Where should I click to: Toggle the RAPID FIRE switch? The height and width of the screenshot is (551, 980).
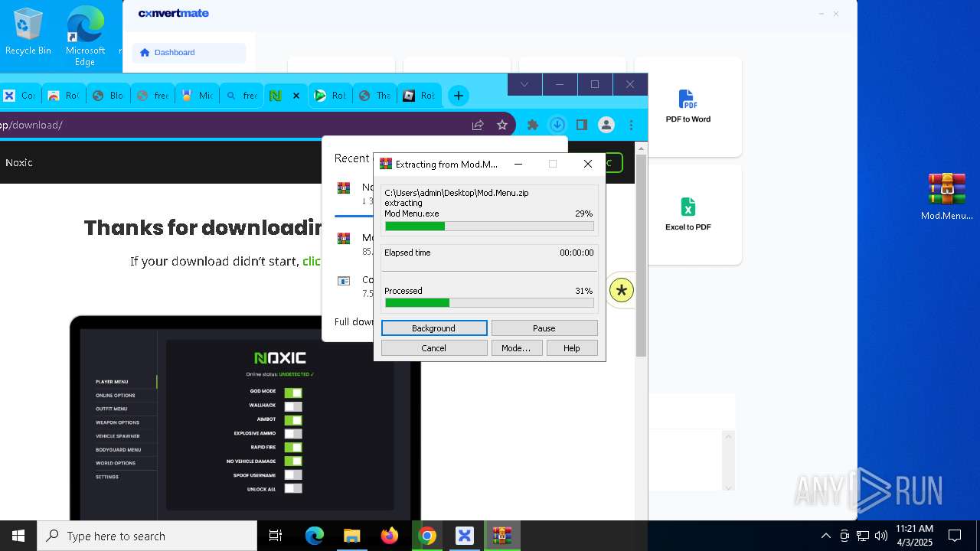point(293,448)
